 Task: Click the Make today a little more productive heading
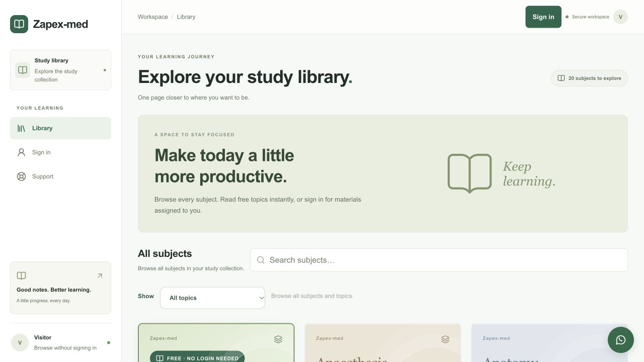[x=224, y=166]
